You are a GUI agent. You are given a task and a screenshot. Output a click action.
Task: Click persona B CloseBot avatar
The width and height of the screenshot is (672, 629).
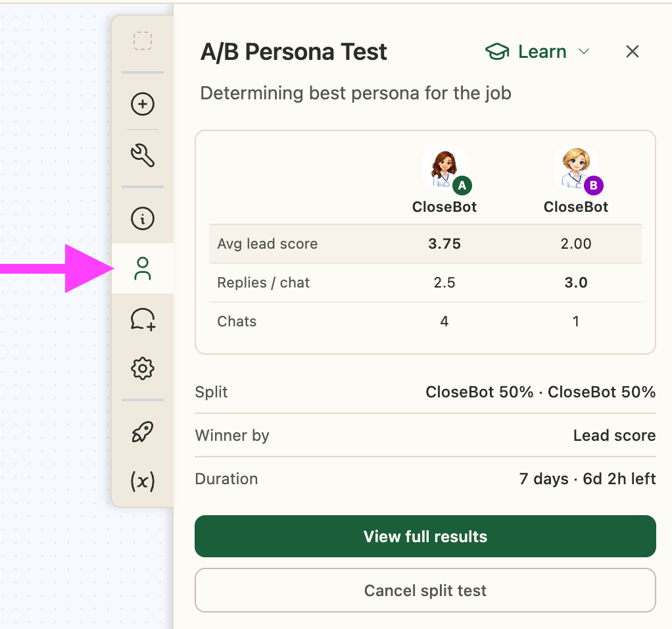576,168
